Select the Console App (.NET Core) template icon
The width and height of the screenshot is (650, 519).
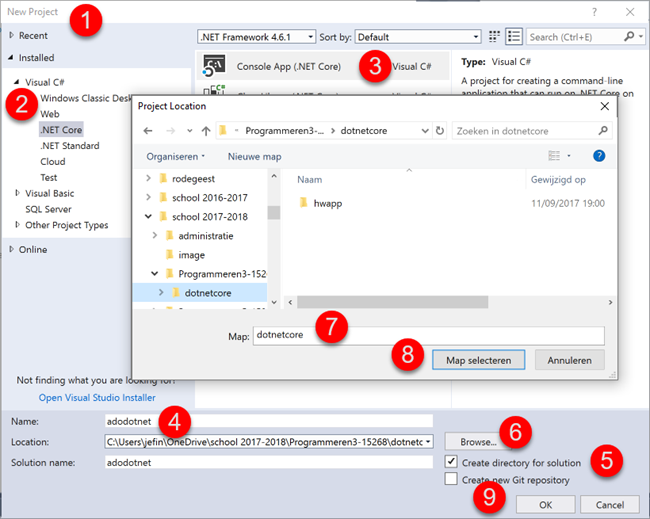click(214, 65)
